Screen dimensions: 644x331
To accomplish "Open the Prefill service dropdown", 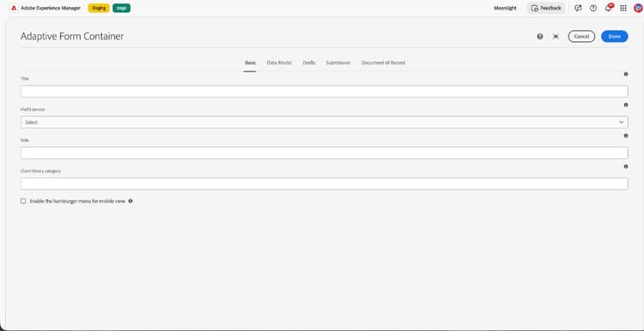I will [x=324, y=122].
